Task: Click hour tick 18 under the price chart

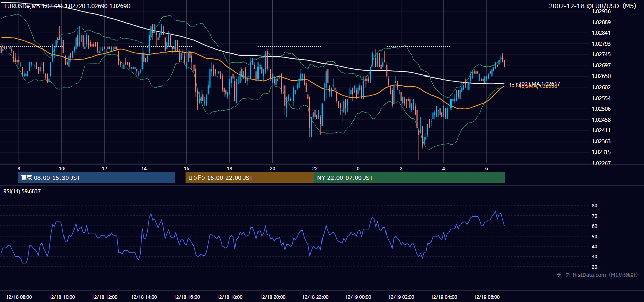Action: coord(229,168)
